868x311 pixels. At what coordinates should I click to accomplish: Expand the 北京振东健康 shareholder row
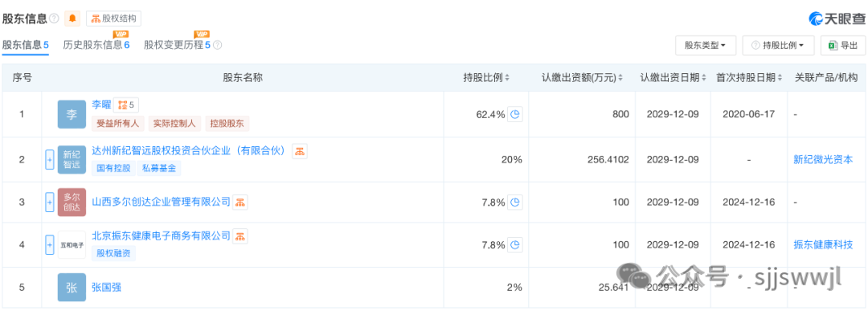click(x=49, y=244)
